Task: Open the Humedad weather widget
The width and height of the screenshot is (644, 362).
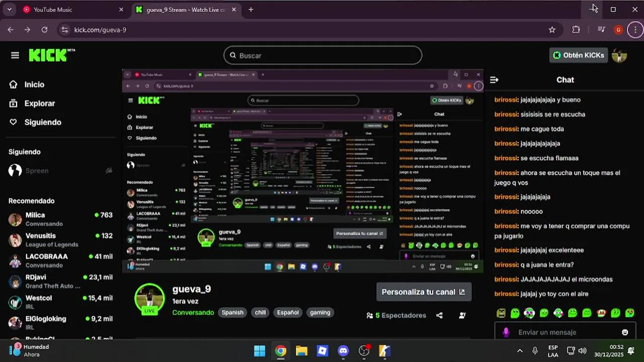Action: [30, 350]
